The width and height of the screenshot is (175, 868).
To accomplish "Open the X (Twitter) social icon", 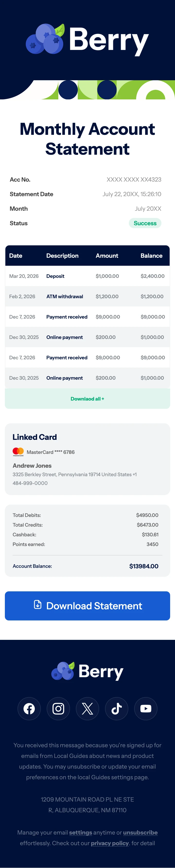I will 87,709.
